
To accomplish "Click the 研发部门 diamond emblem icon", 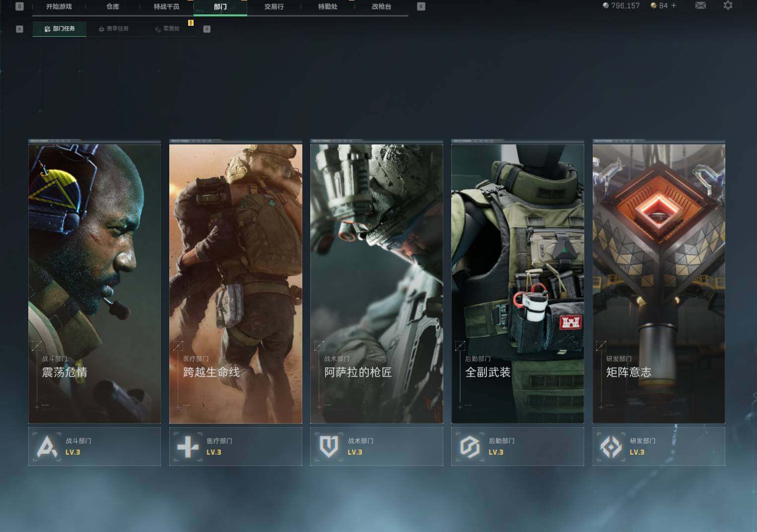I will click(611, 447).
